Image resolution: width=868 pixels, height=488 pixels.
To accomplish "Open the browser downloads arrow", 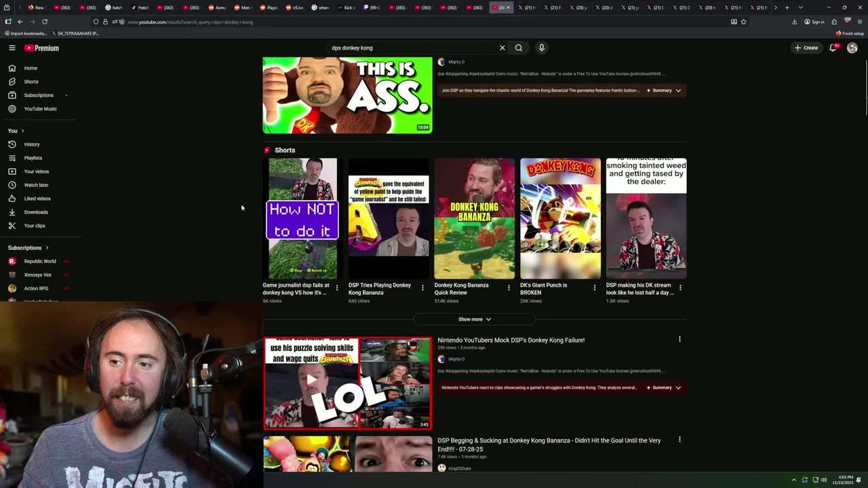I will tap(795, 22).
